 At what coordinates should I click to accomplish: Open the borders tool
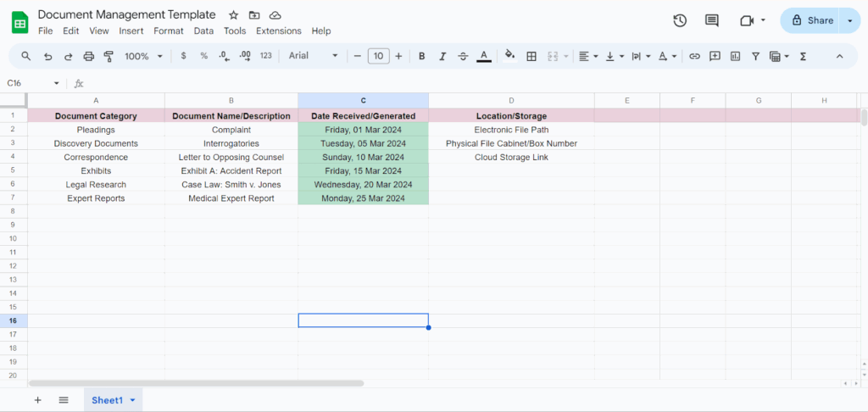[531, 56]
